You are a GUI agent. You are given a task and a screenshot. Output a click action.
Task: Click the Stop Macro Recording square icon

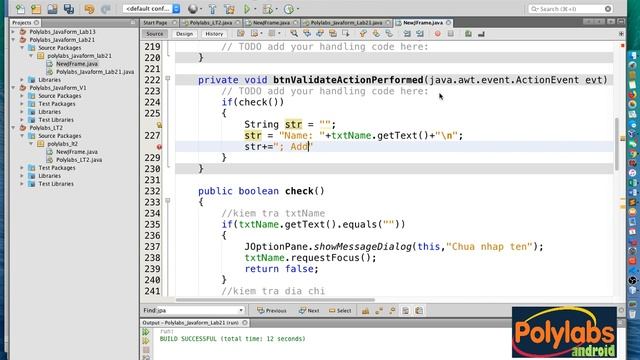click(x=451, y=33)
